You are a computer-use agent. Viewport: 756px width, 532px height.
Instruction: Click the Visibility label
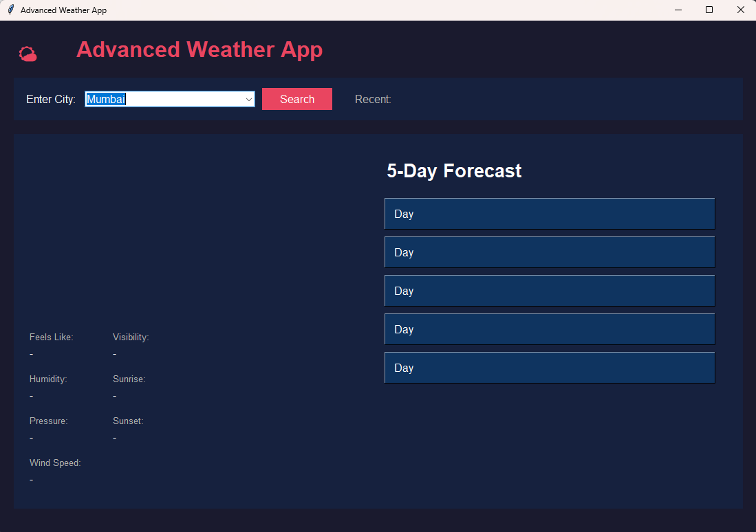click(x=131, y=337)
